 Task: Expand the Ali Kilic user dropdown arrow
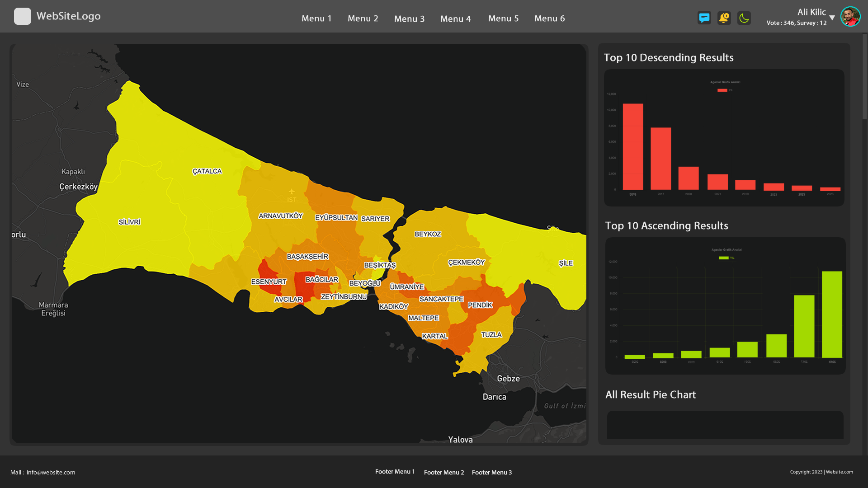832,18
